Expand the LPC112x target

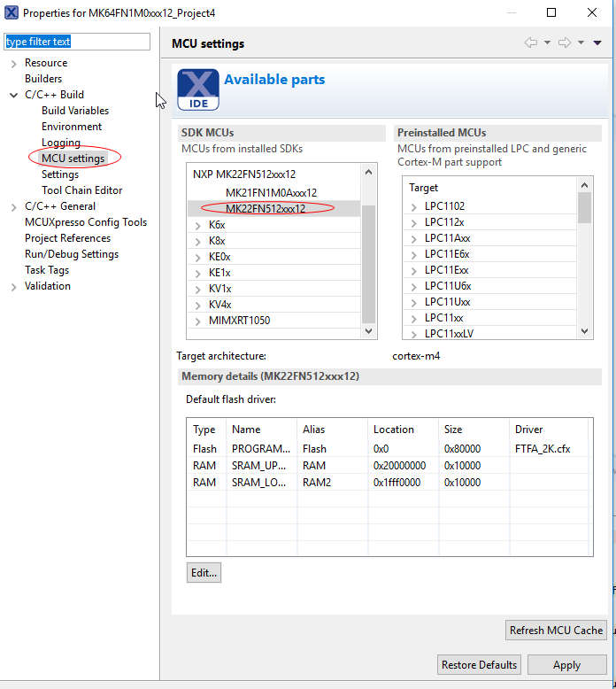(413, 223)
